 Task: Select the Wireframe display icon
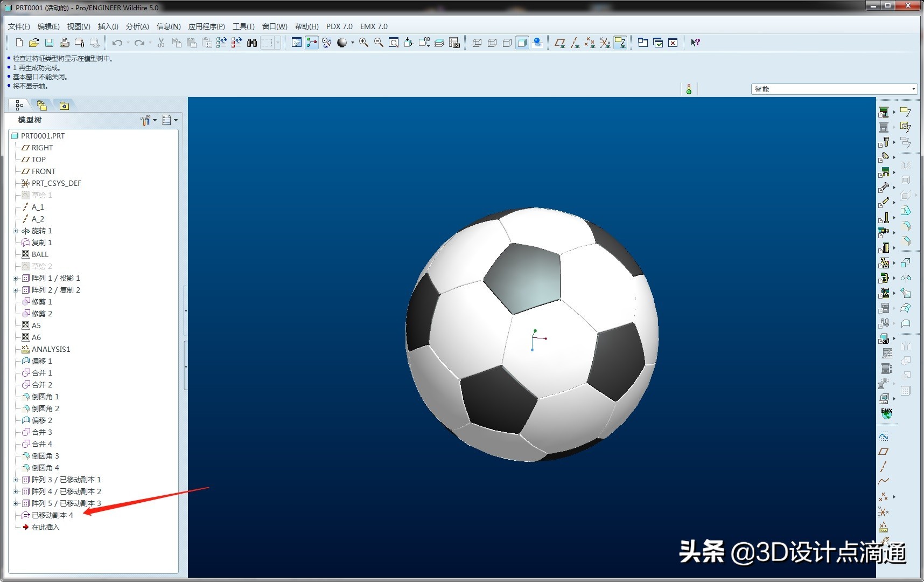(x=477, y=43)
